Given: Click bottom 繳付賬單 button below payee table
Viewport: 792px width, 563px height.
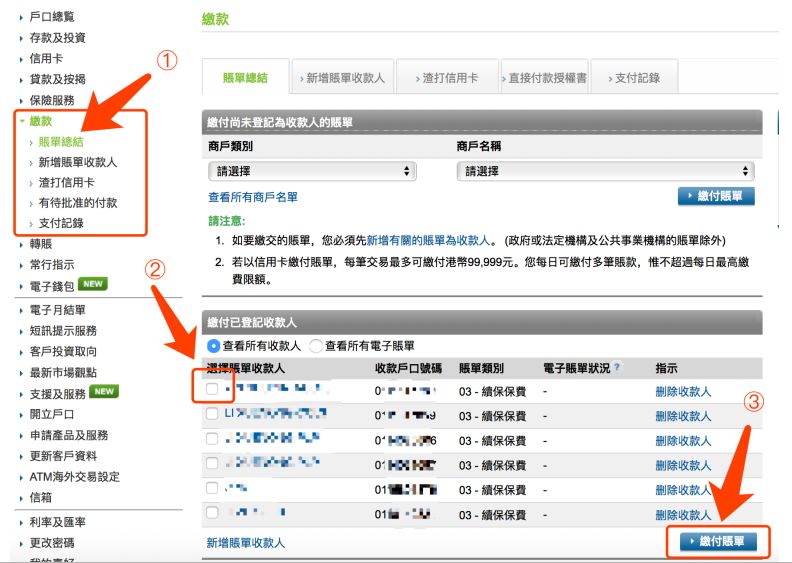Looking at the screenshot, I should click(x=718, y=541).
